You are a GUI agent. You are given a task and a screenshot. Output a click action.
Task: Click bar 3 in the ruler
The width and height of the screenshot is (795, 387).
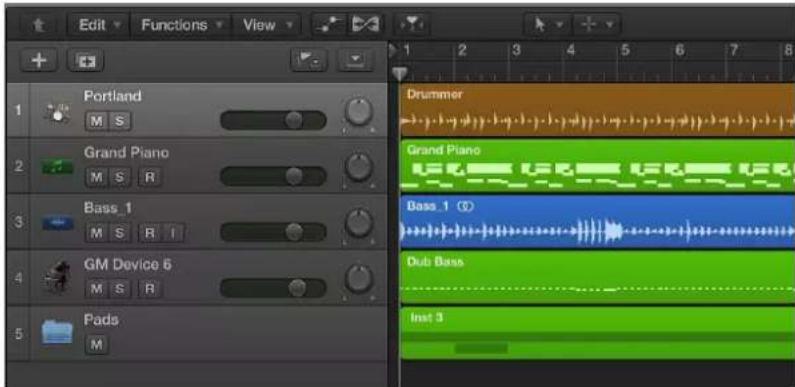(516, 50)
